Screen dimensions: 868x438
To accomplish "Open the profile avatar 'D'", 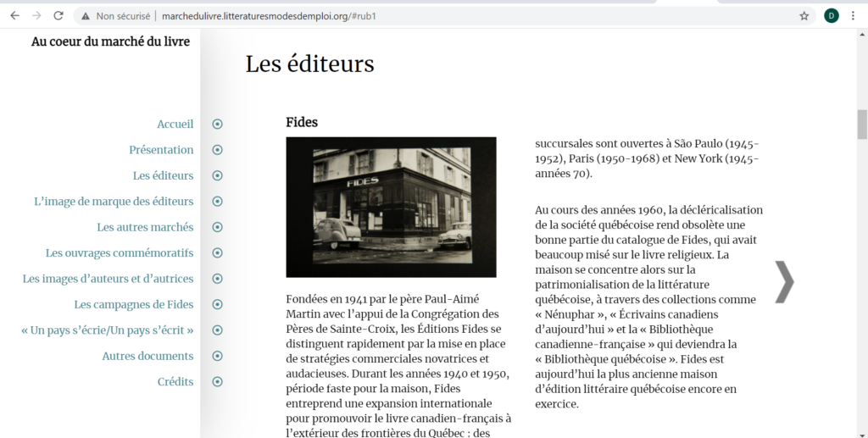I will [x=831, y=16].
